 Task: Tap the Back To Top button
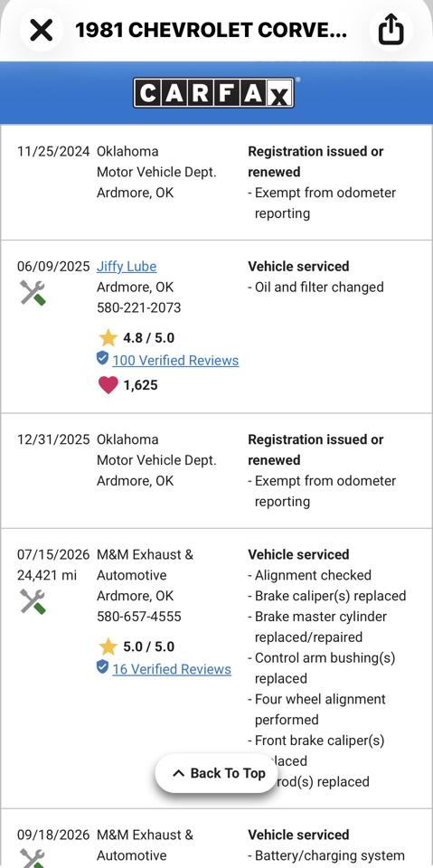217,773
